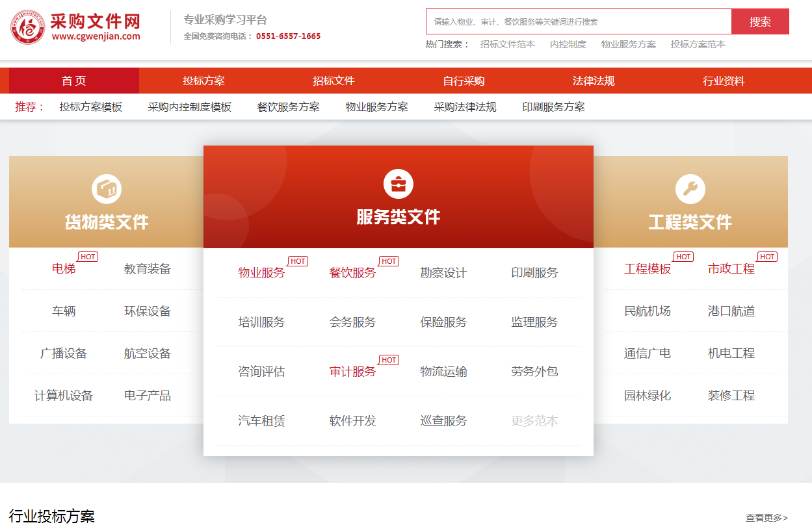812x525 pixels.
Task: Click the HOT badge above 审计服务
Action: [x=389, y=359]
